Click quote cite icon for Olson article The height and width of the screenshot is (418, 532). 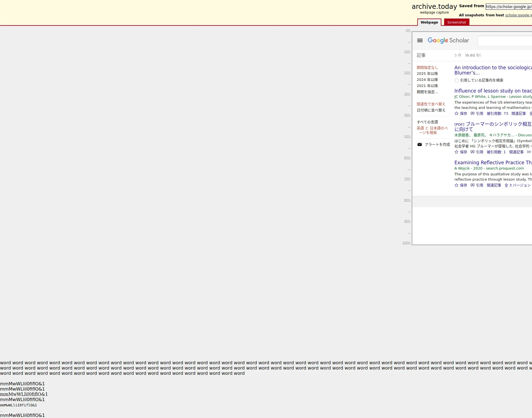(x=472, y=114)
